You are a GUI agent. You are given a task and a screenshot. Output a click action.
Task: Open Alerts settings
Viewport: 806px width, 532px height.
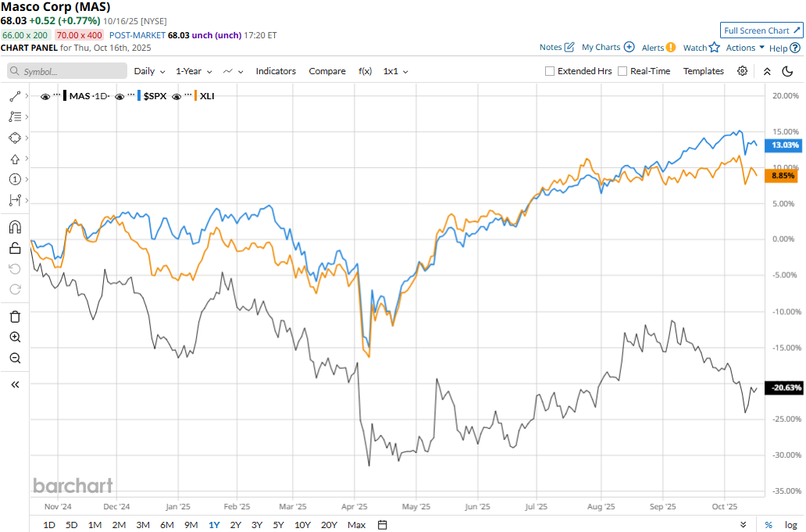click(x=658, y=48)
